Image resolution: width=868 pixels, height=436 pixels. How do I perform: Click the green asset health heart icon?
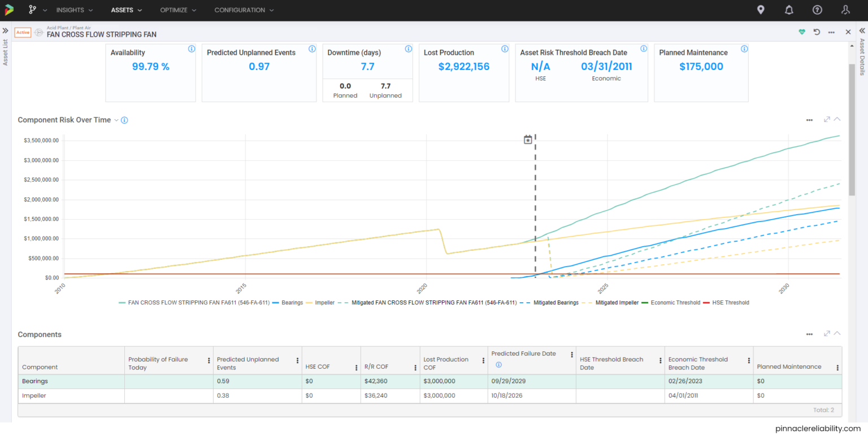tap(801, 32)
